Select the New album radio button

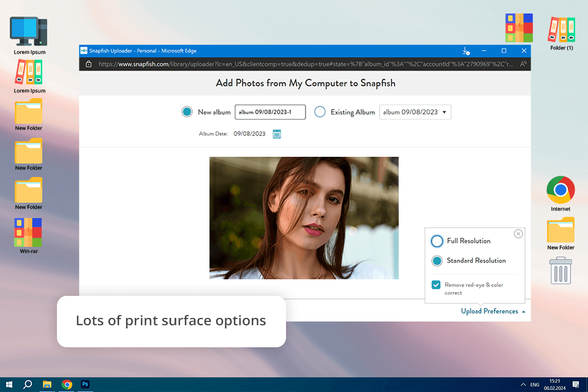click(187, 112)
